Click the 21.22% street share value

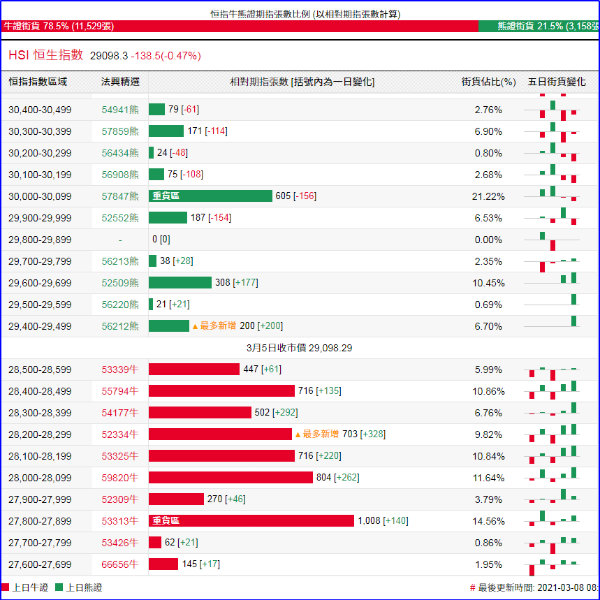tap(488, 196)
